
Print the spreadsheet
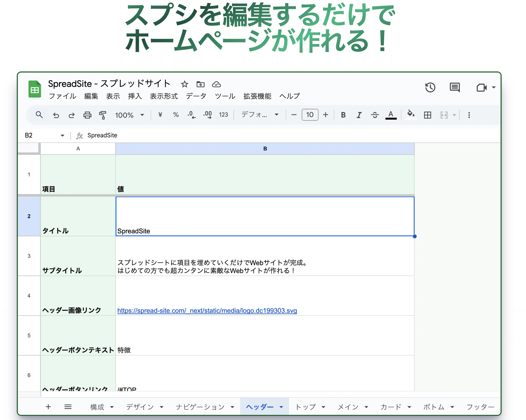[87, 115]
